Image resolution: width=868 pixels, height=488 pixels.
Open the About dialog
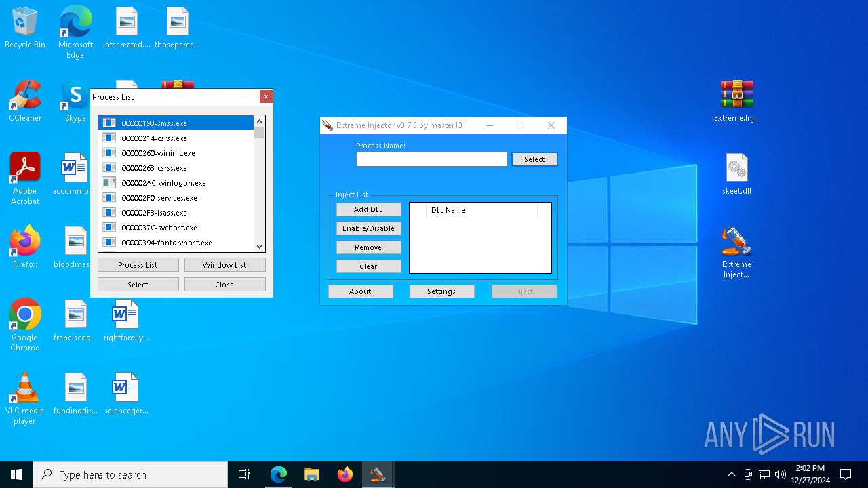tap(360, 291)
